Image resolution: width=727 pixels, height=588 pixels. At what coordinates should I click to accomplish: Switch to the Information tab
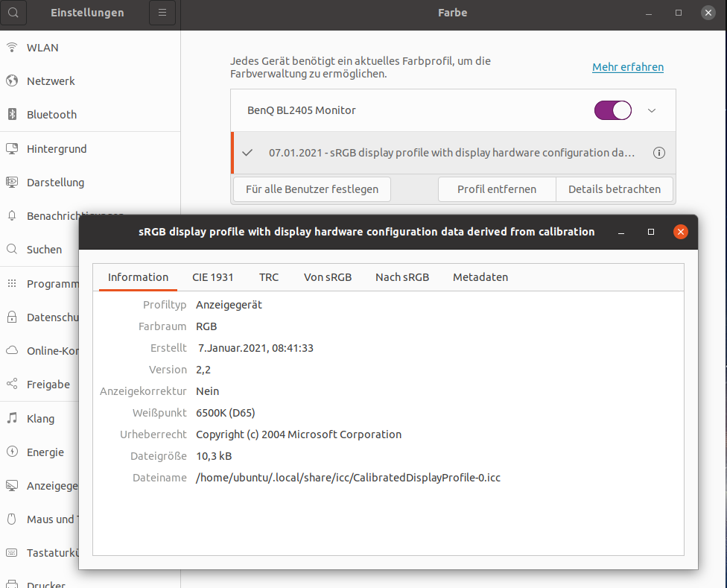click(138, 277)
